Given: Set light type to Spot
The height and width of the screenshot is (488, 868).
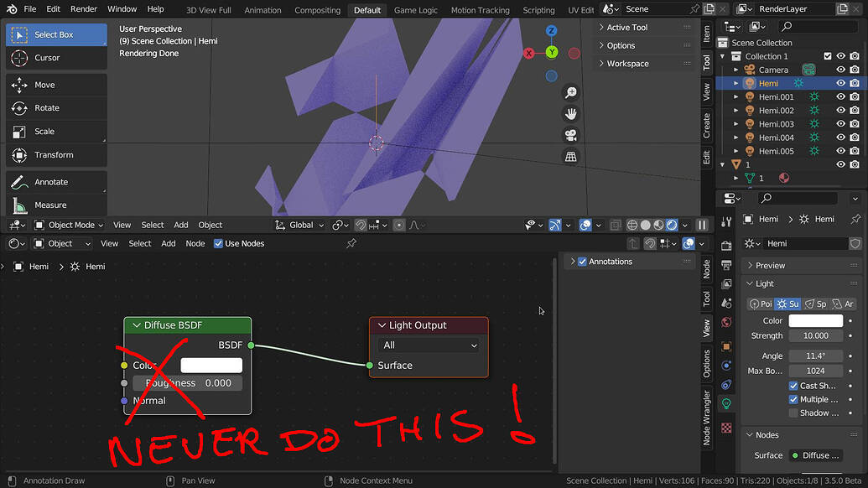Looking at the screenshot, I should [x=815, y=304].
